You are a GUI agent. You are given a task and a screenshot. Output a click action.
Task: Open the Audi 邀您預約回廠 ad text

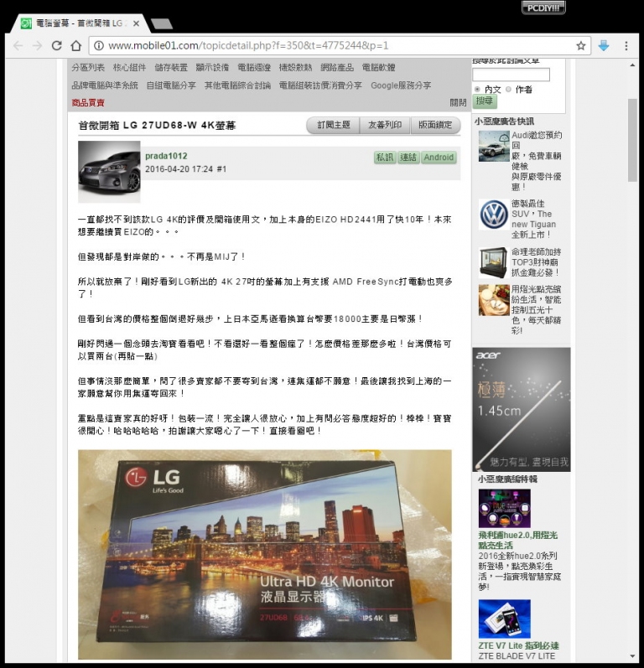point(537,161)
